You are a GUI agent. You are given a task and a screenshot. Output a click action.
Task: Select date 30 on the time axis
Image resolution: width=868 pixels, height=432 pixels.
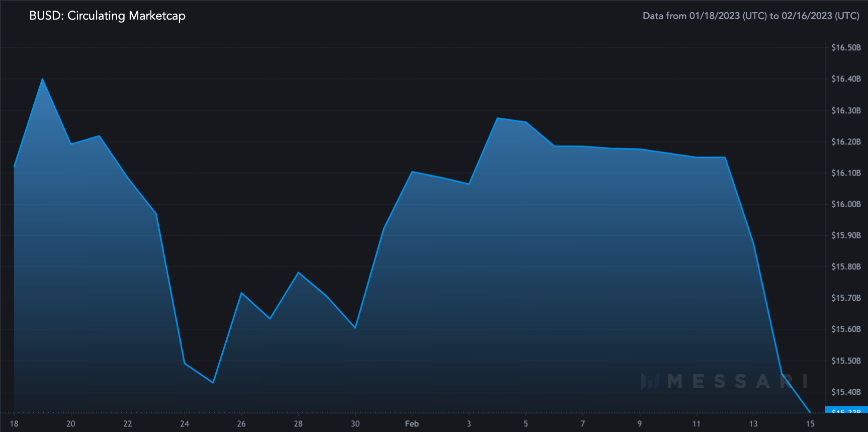tap(355, 423)
